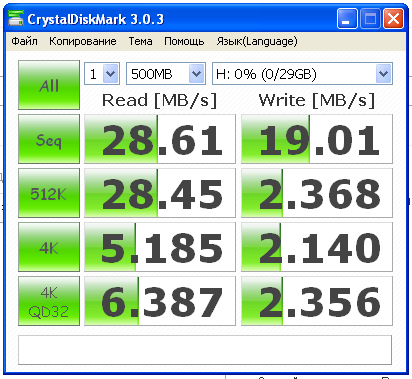Open the Язык(Language) menu
Screen dimensions: 412x379
pos(257,41)
